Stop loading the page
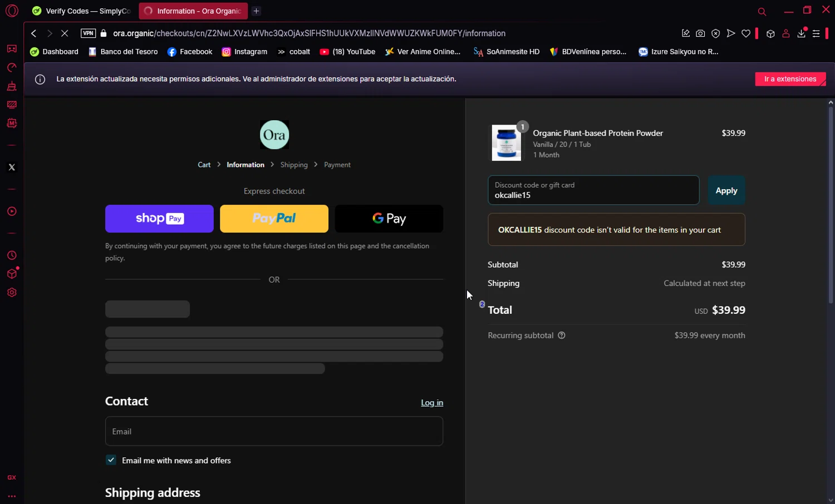The image size is (835, 504). (65, 33)
